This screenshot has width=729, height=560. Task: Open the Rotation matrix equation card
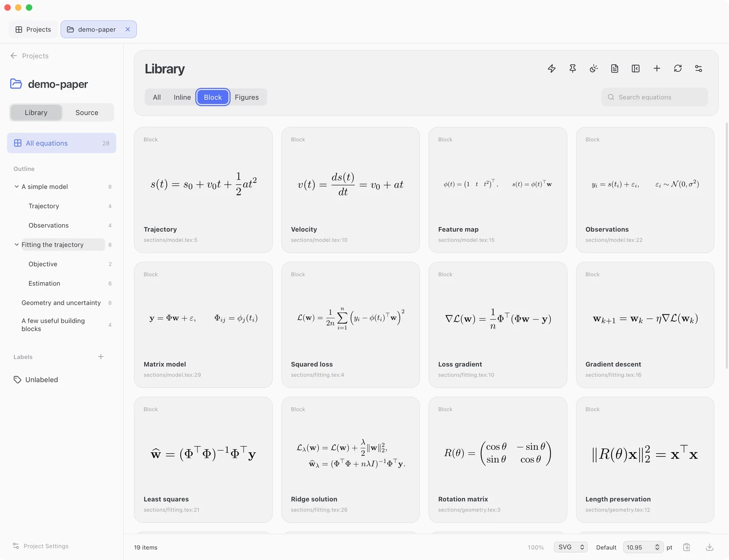click(498, 460)
